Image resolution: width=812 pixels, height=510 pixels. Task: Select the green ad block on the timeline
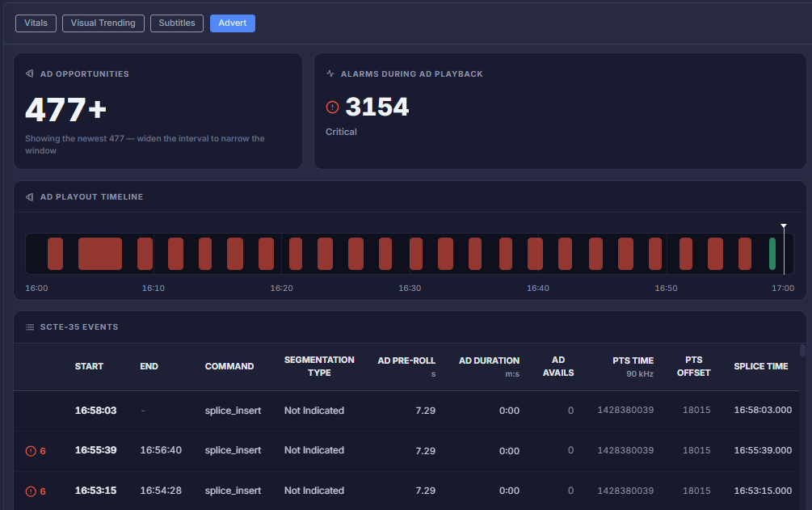click(x=772, y=254)
